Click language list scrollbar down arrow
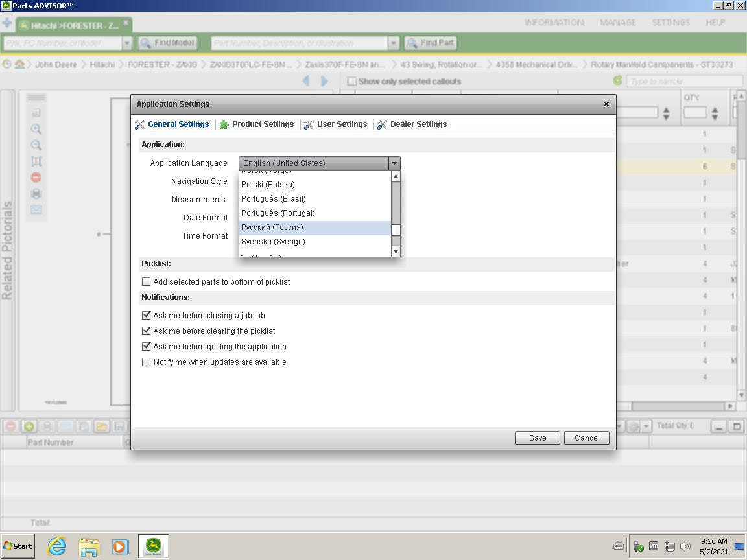The image size is (747, 560). pos(396,251)
